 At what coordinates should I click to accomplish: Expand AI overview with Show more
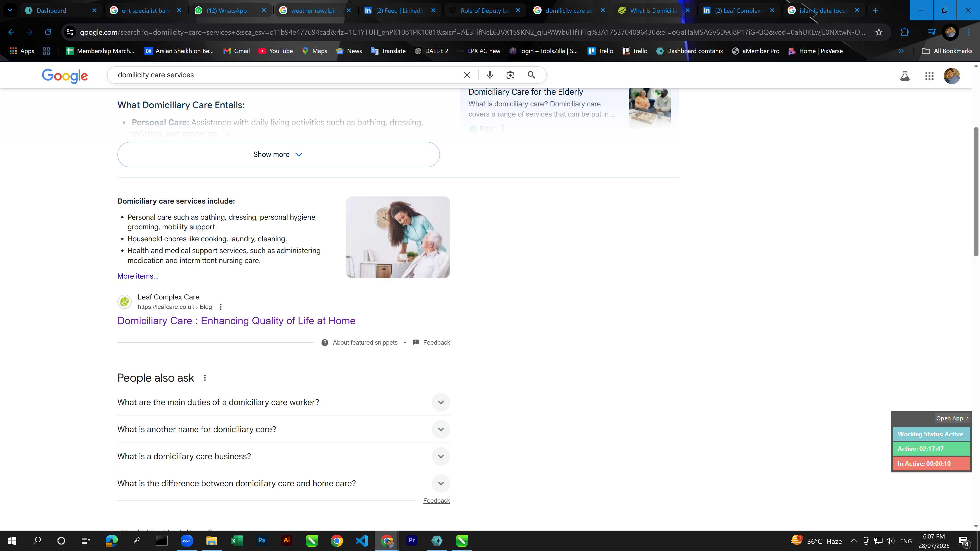click(278, 154)
